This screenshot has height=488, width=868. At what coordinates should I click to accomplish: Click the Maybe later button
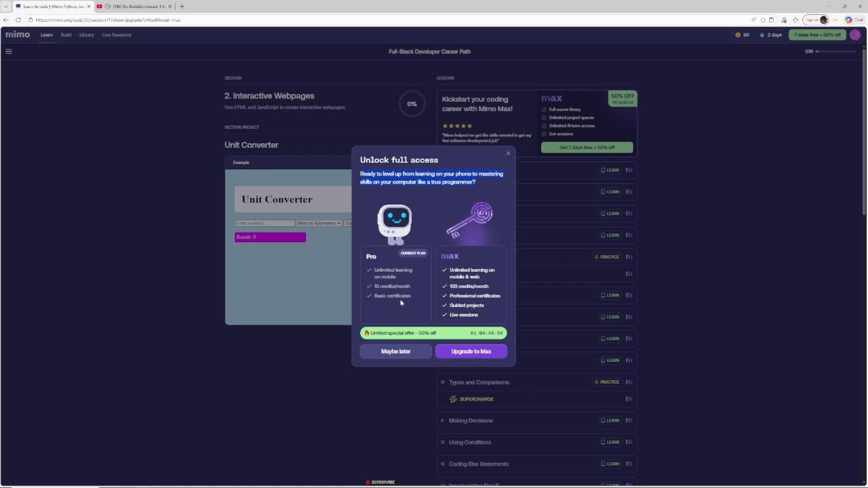point(396,351)
